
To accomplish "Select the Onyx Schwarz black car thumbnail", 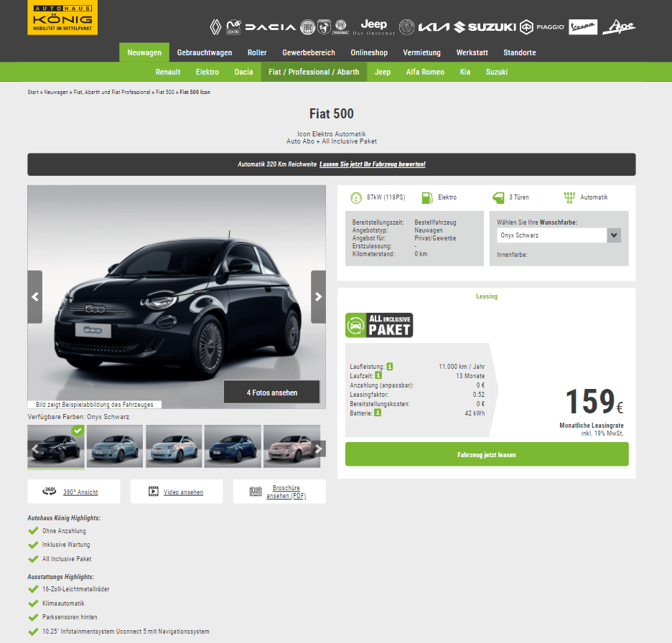I will (56, 446).
